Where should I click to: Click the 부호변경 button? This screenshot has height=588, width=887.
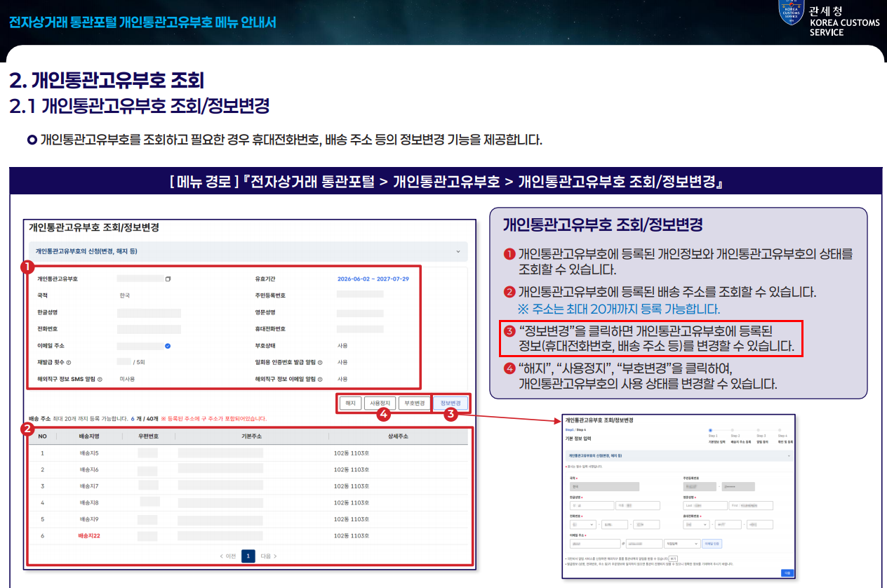[x=414, y=403]
